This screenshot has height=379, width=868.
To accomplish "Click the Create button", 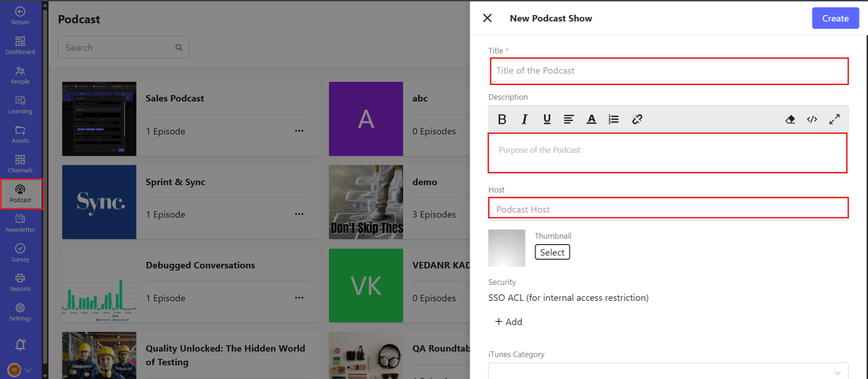I will [x=835, y=18].
